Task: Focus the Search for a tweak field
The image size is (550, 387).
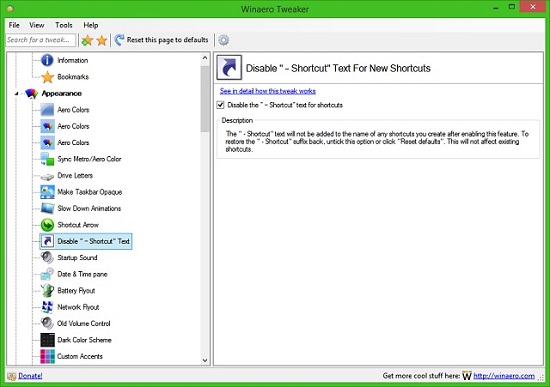Action: click(41, 40)
